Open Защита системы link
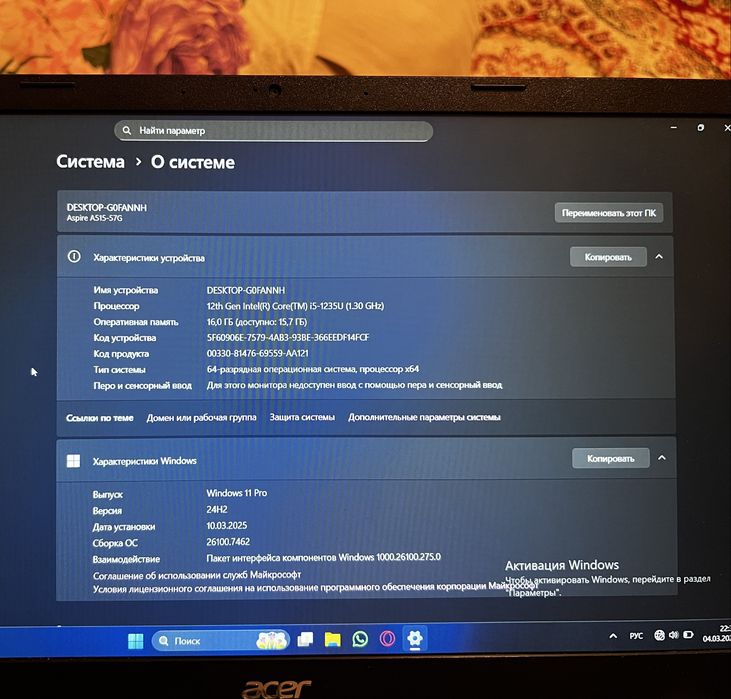731x699 pixels. 302,417
